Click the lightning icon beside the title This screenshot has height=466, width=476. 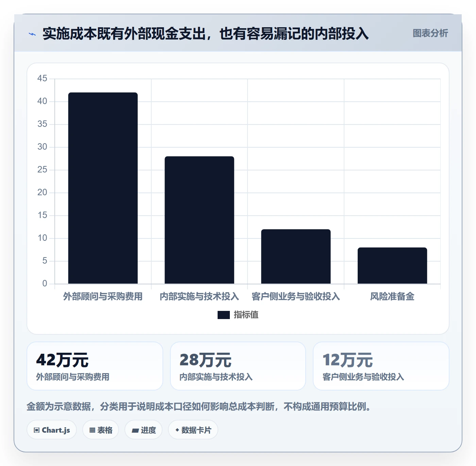[32, 34]
